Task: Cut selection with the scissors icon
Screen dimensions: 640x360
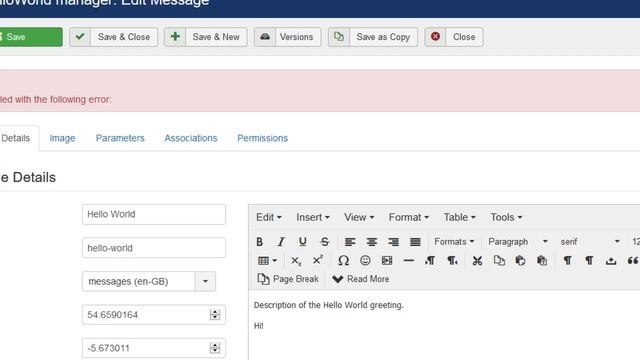Action: (x=477, y=260)
